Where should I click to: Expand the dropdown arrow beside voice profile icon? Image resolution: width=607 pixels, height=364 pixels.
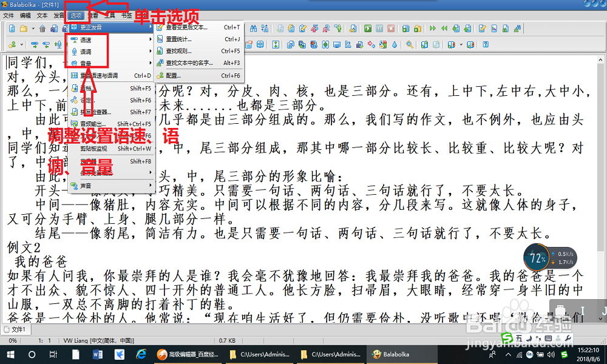coord(21,44)
